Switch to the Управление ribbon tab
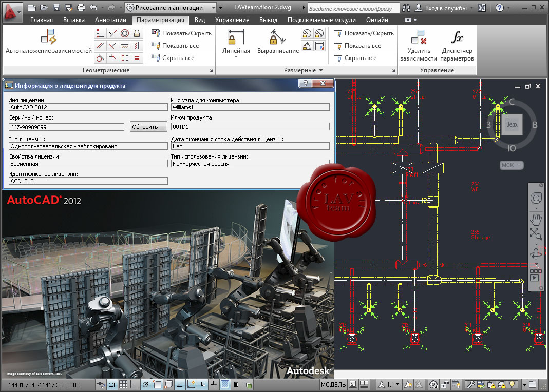The height and width of the screenshot is (392, 549). 232,20
